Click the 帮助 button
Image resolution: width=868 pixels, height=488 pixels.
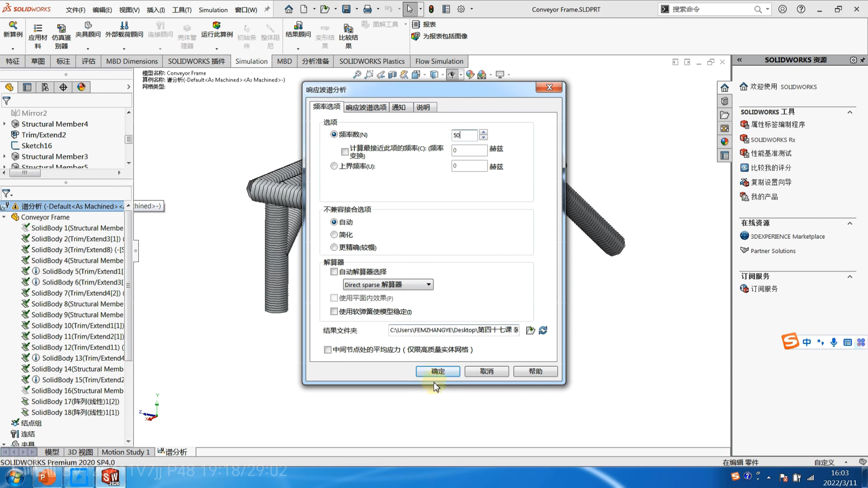[536, 371]
